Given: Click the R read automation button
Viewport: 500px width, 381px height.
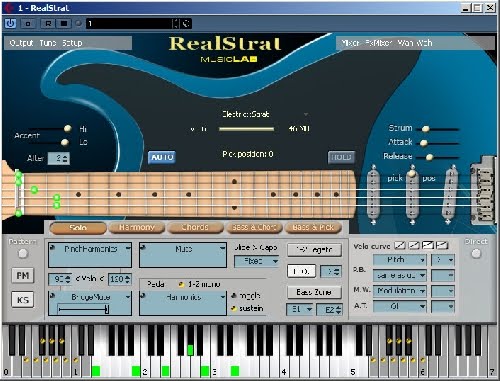Looking at the screenshot, I should click(48, 24).
